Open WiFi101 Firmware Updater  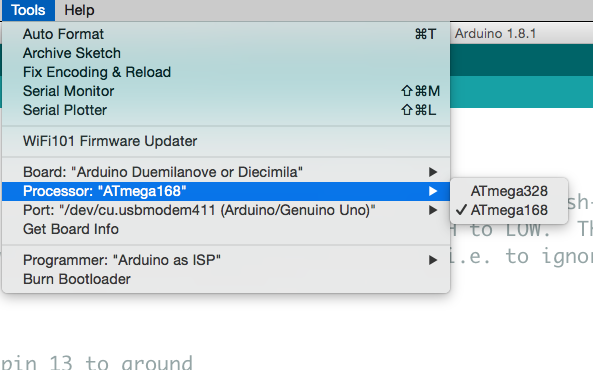tap(226, 141)
